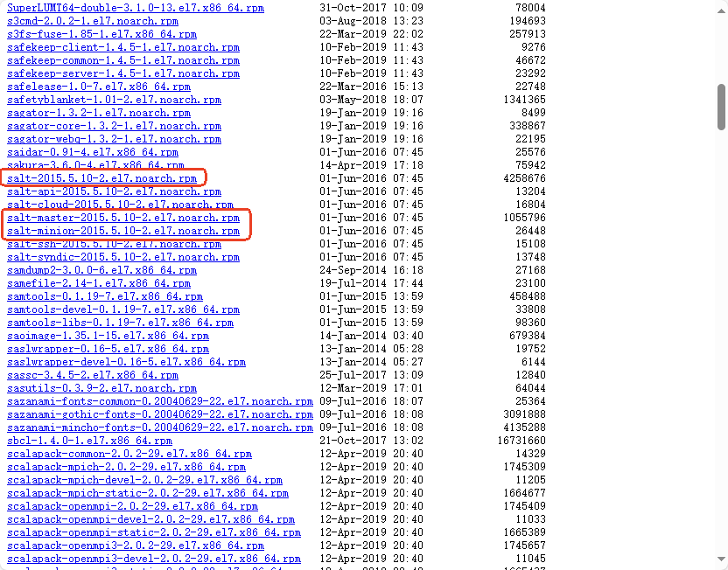Select the file size 16731660

point(521,440)
